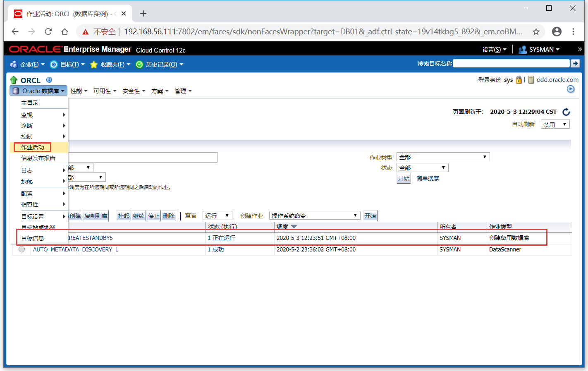This screenshot has width=588, height=371.
Task: Open the 安全性 menu
Action: pyautogui.click(x=134, y=91)
